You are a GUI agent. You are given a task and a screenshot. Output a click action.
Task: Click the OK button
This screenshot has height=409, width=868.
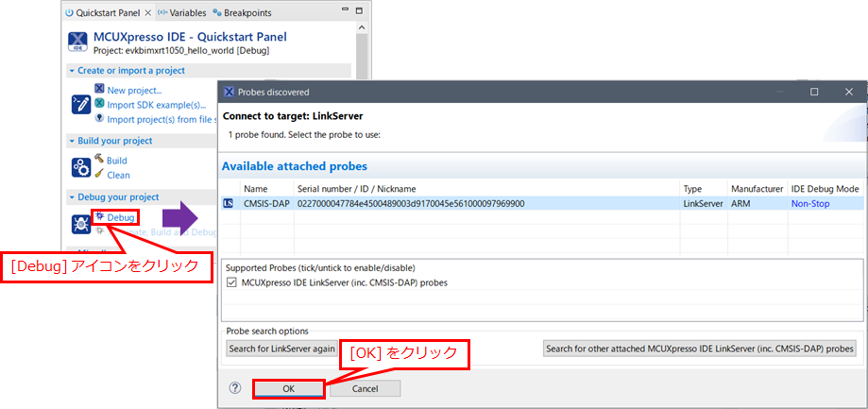tap(288, 388)
